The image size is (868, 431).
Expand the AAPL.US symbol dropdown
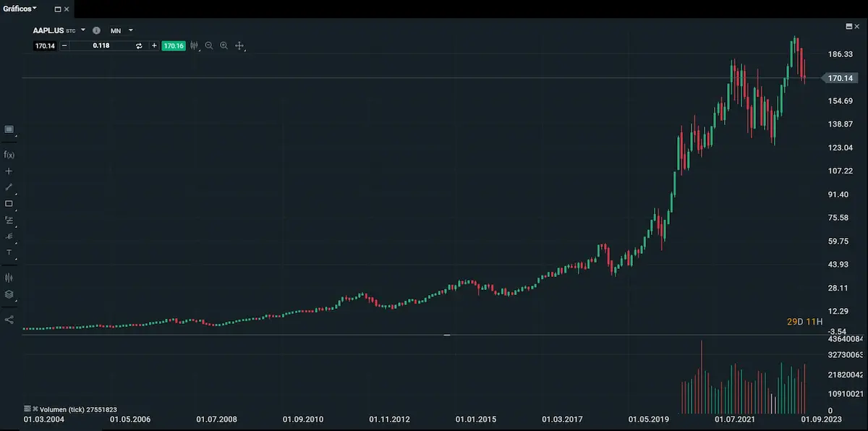click(x=83, y=30)
